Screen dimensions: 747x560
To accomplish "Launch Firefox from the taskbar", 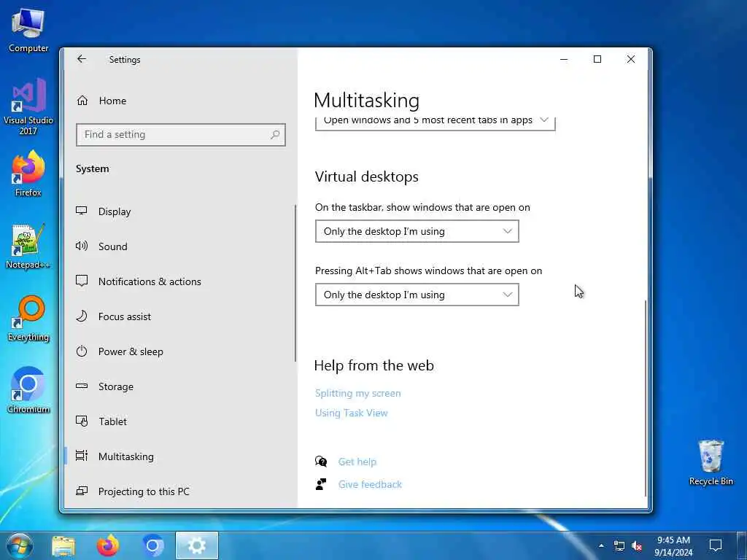I will point(108,545).
